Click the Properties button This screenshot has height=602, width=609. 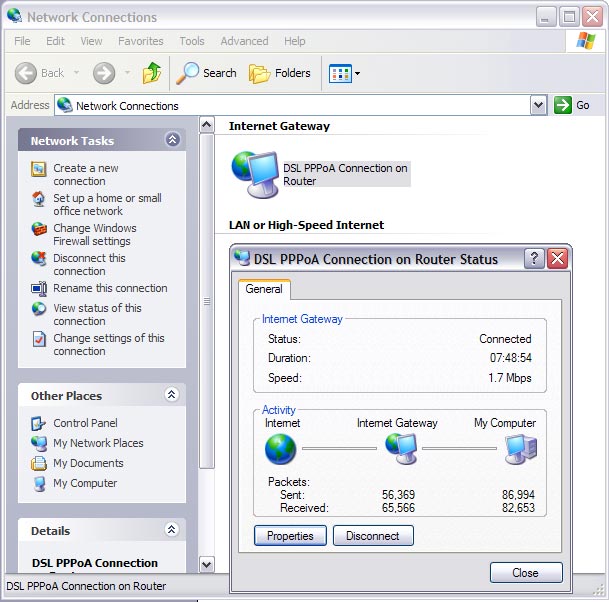(290, 536)
